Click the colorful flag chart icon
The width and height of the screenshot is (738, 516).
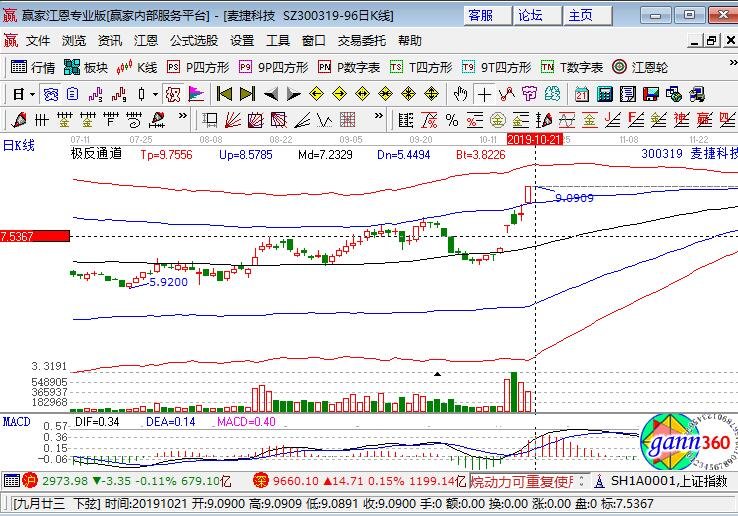(x=196, y=95)
